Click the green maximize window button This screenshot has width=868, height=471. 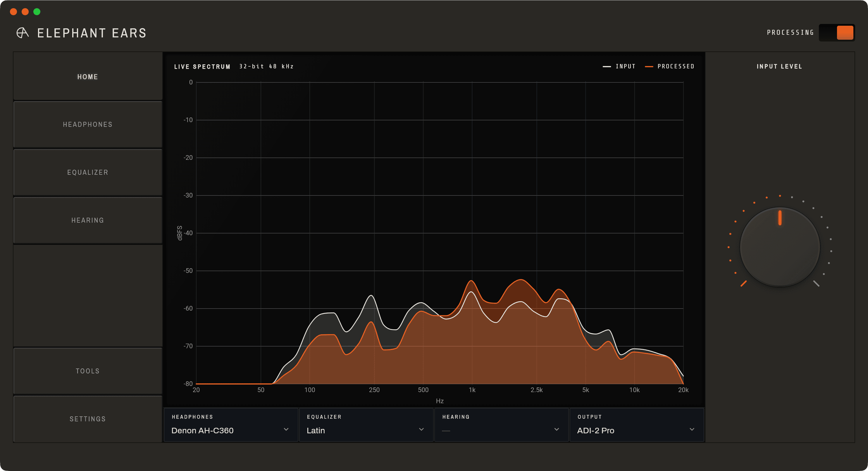tap(37, 12)
